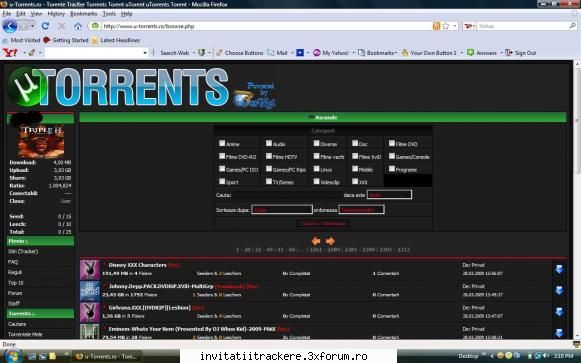Open the 'Sorteaza dupa' dropdown

pyautogui.click(x=282, y=210)
